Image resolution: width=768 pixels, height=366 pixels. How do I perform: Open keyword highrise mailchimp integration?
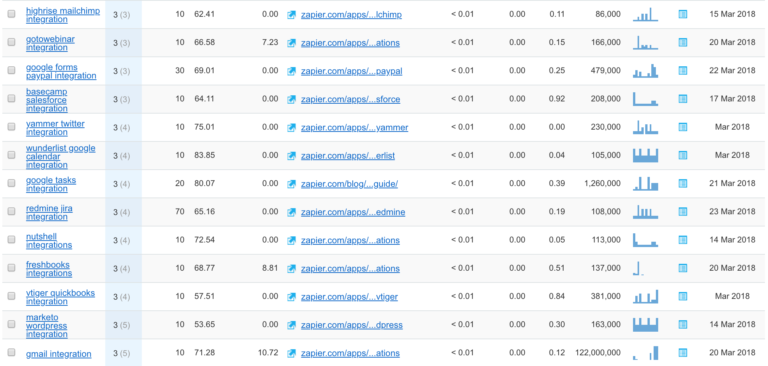click(63, 15)
